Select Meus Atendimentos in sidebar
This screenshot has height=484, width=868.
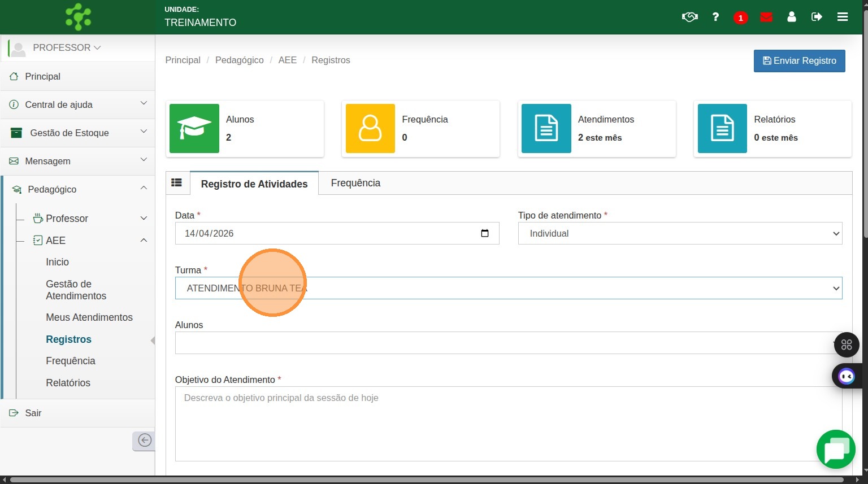point(89,317)
